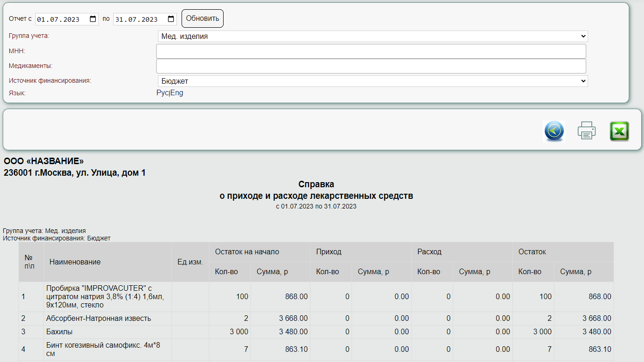The width and height of the screenshot is (644, 362).
Task: Click the Обновить button
Action: 202,18
